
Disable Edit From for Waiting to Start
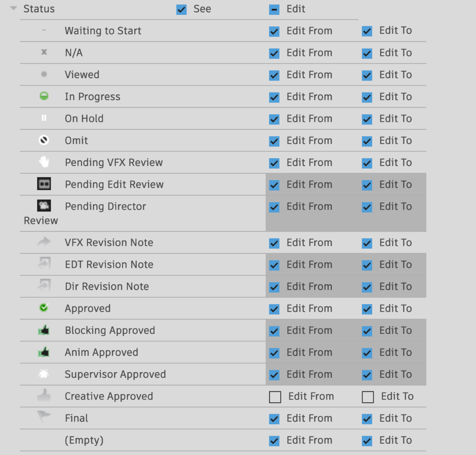[x=274, y=32]
